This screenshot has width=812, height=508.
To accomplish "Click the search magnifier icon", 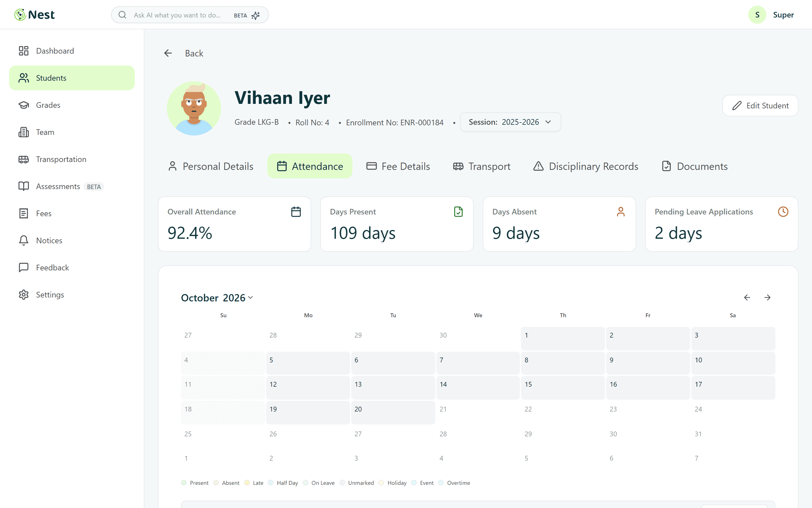I will point(122,15).
